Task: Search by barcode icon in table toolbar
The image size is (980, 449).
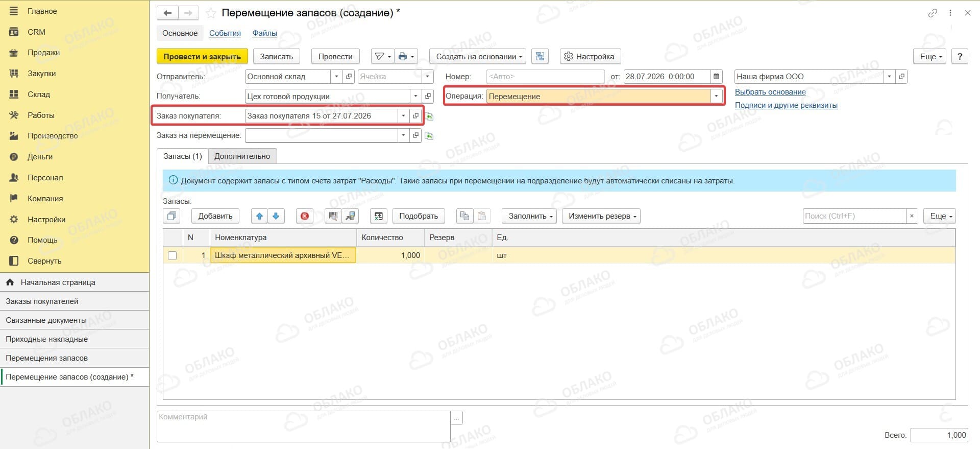Action: pyautogui.click(x=333, y=216)
